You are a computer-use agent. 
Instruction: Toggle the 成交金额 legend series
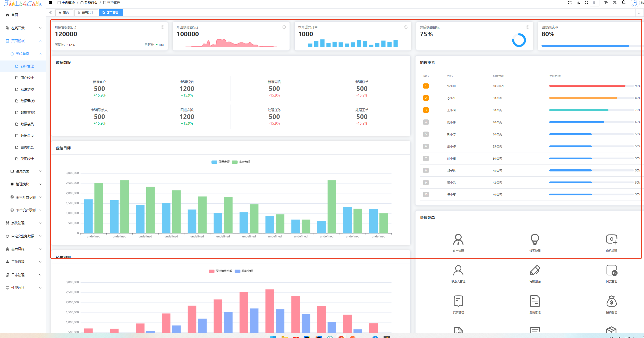click(x=241, y=162)
